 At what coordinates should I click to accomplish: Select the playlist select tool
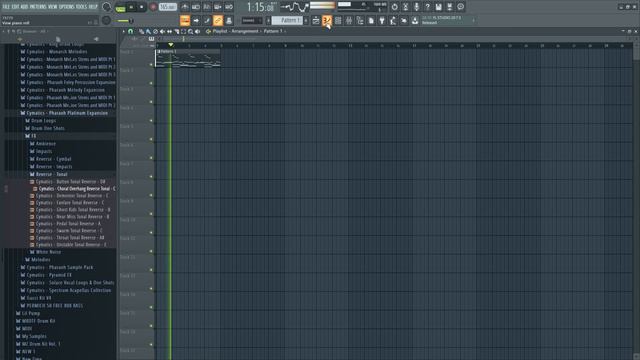point(183,31)
